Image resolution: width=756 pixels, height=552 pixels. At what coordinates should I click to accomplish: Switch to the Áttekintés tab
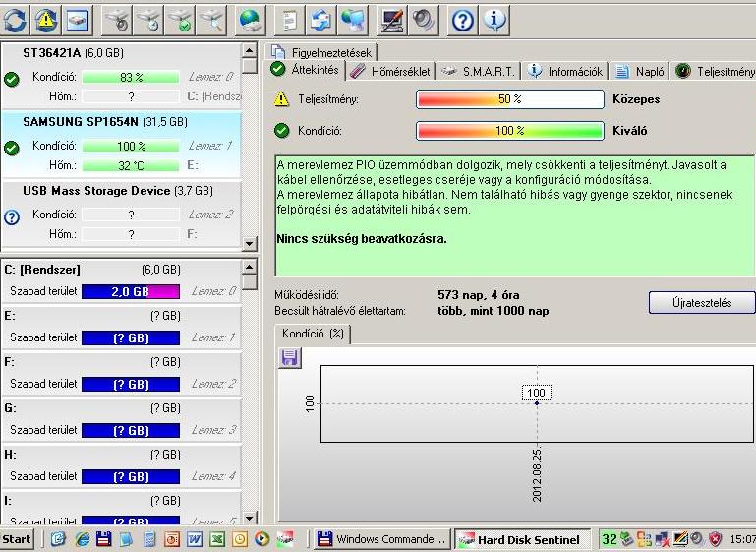[x=305, y=70]
